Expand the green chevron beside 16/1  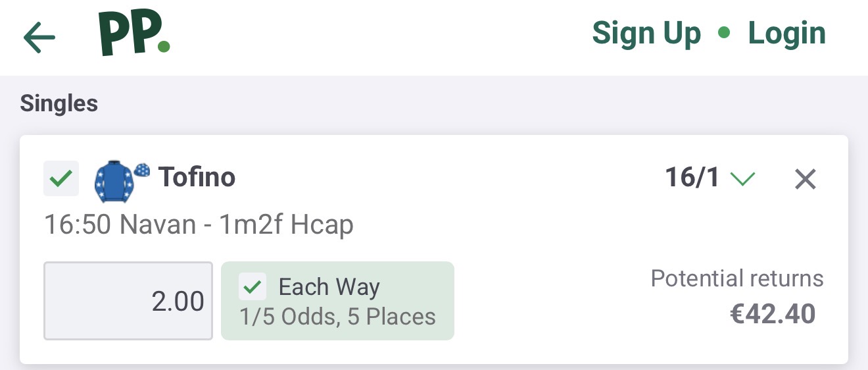pyautogui.click(x=743, y=178)
